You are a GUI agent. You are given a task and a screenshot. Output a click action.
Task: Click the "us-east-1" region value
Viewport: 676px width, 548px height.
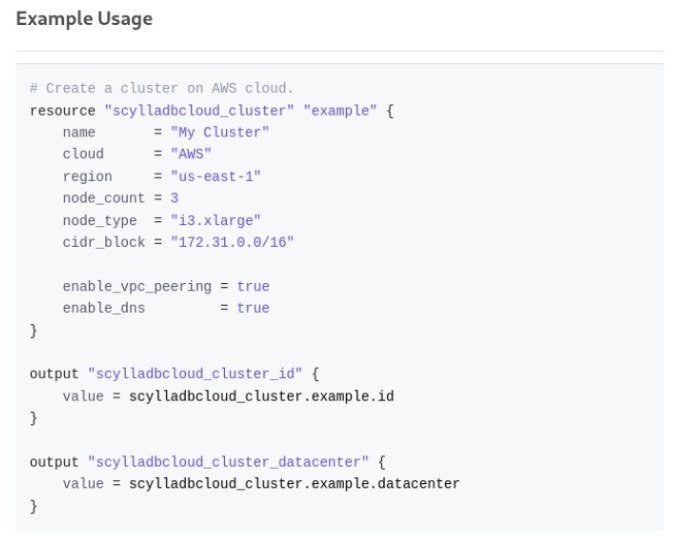tap(216, 176)
